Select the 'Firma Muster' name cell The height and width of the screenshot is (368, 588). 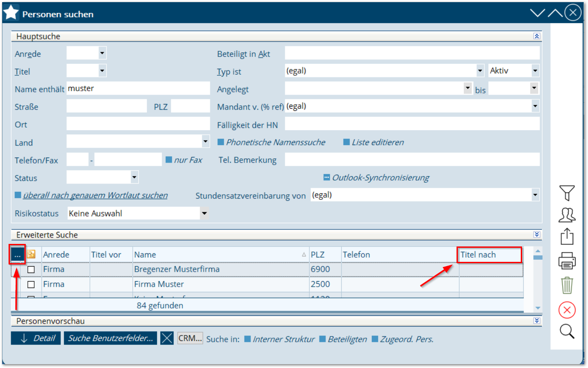221,284
